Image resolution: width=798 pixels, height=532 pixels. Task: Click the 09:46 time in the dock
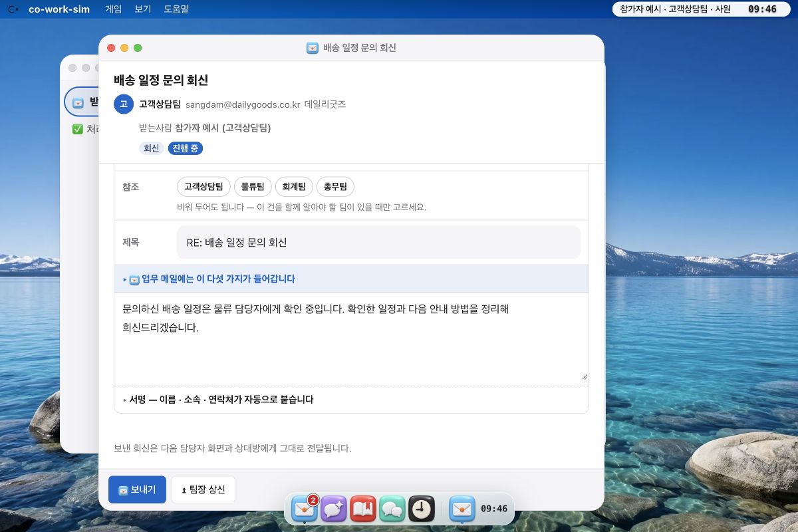click(x=494, y=509)
